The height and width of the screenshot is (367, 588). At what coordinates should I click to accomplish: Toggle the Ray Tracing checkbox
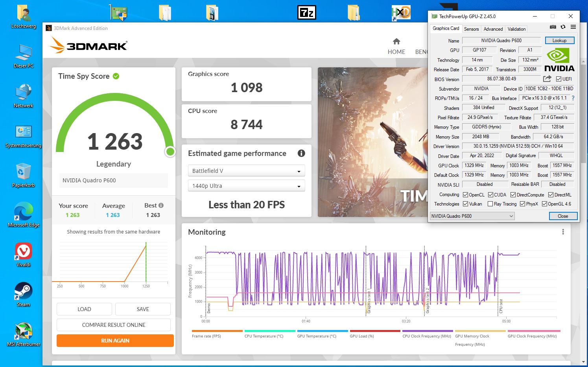tap(490, 204)
